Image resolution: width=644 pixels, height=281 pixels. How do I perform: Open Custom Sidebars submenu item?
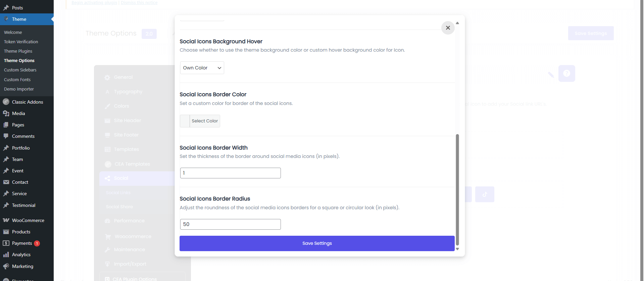pos(20,70)
